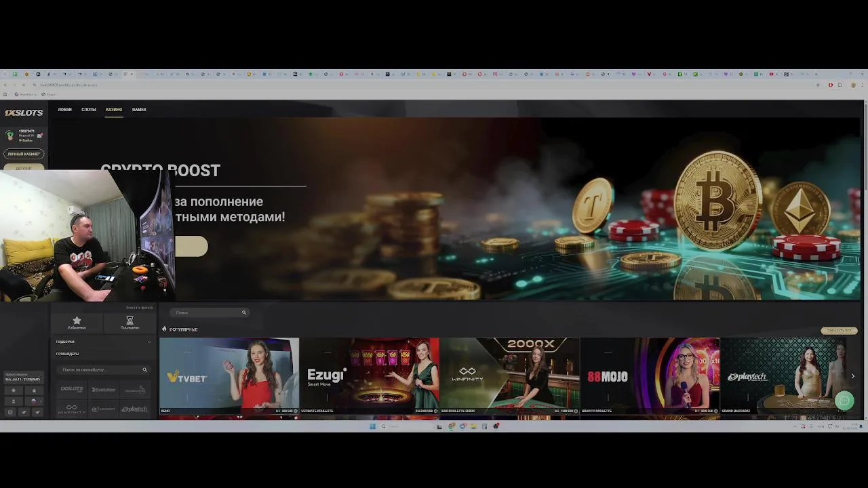Open the Ezugi Ultimate Roulette thumbnail

370,376
